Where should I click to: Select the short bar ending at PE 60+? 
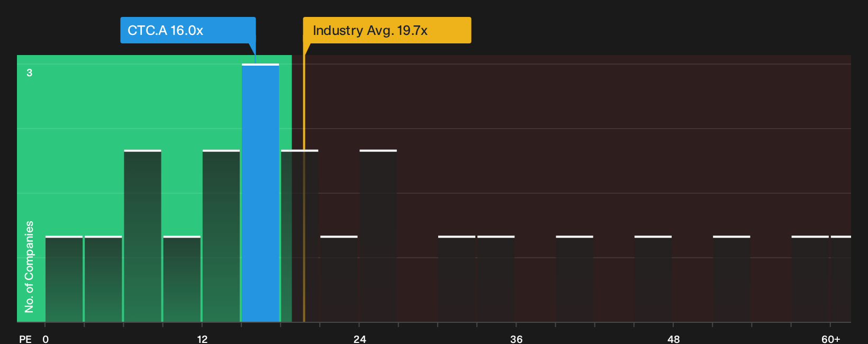click(810, 279)
